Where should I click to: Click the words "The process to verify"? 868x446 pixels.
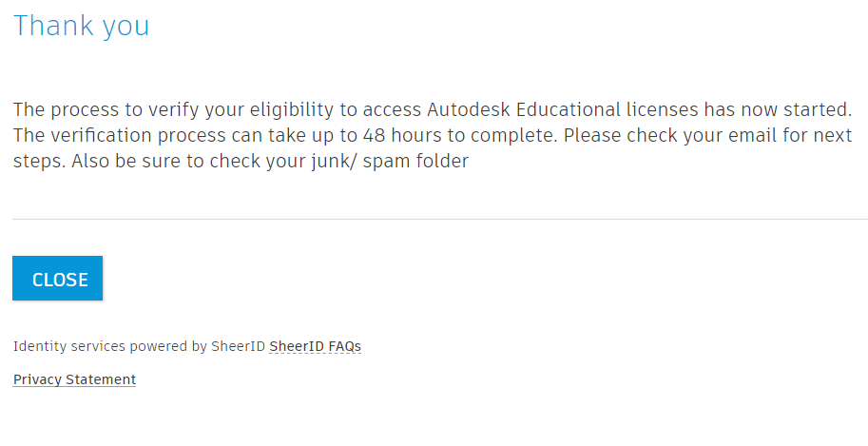88,108
